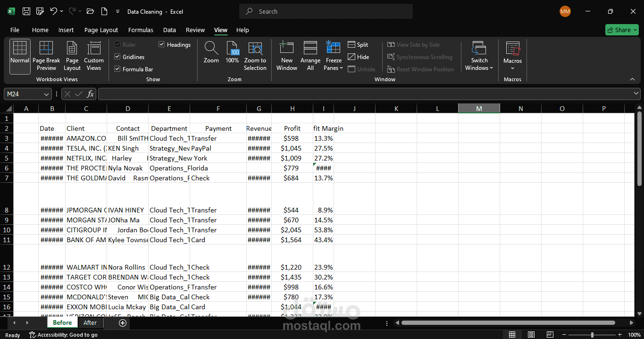Switch to Page Layout view

pyautogui.click(x=72, y=56)
